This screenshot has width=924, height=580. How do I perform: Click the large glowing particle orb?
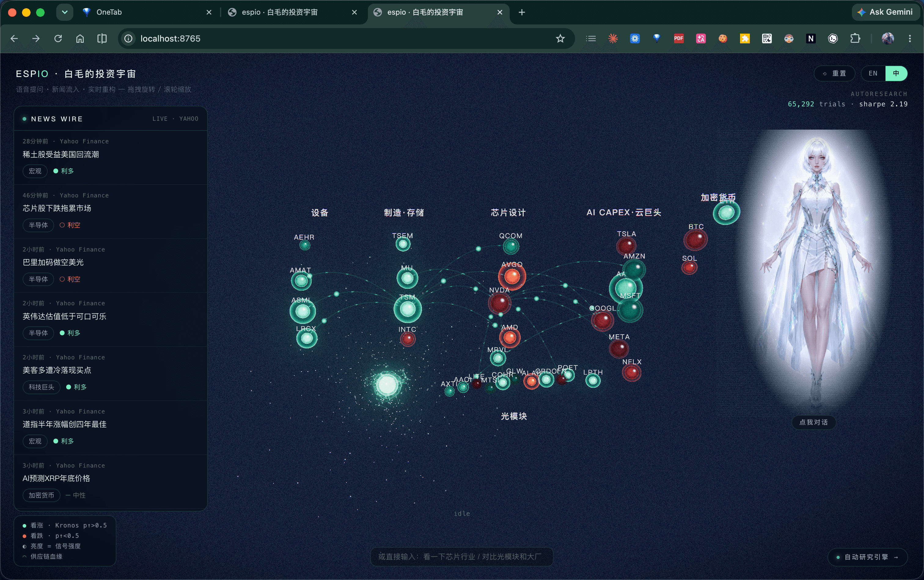[x=387, y=385]
